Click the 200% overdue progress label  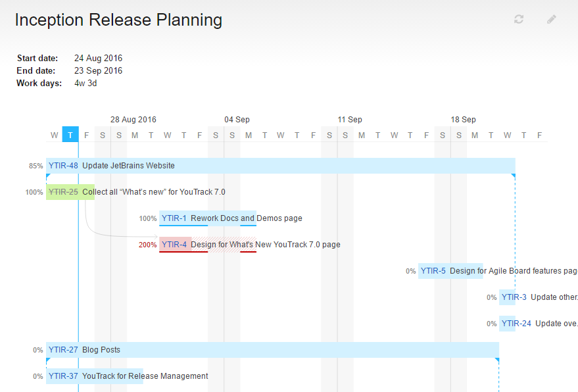click(x=147, y=245)
